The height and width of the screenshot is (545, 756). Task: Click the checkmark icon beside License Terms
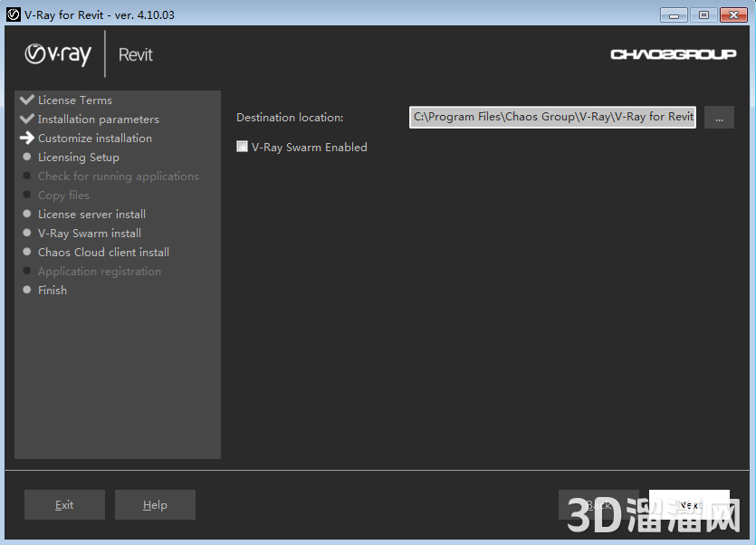(x=27, y=100)
